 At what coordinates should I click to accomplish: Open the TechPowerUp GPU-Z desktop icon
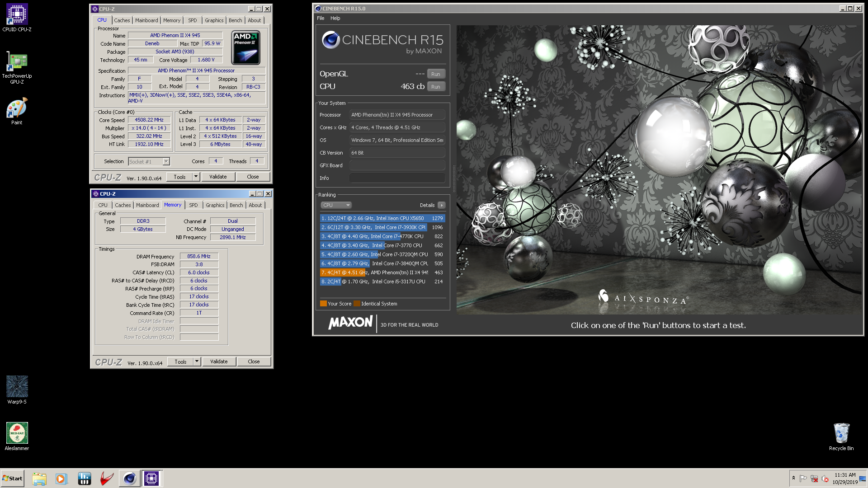[x=17, y=67]
